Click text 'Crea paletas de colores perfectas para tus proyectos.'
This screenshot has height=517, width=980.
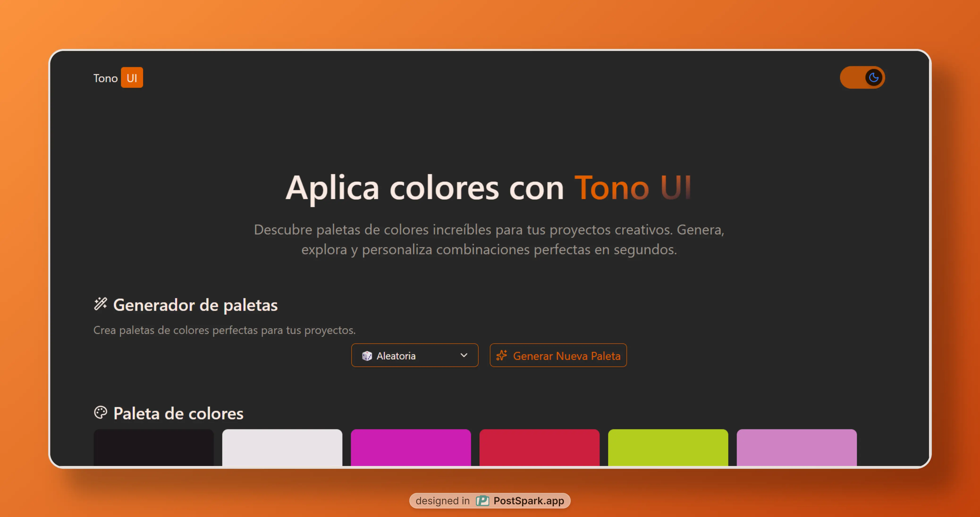(x=224, y=330)
